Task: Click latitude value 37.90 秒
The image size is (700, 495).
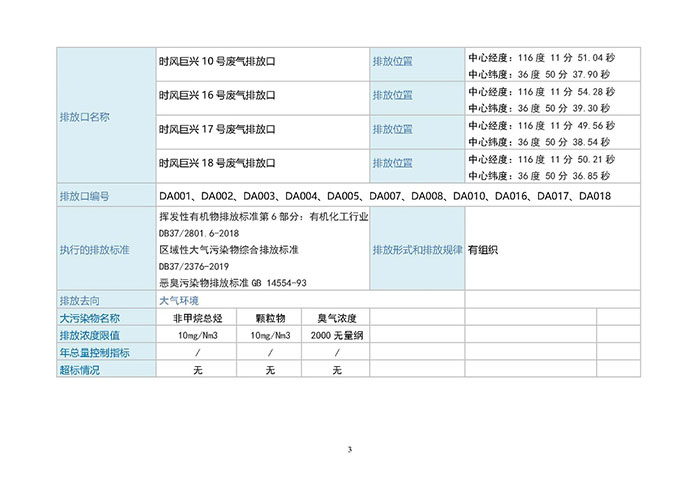Action: [x=591, y=74]
